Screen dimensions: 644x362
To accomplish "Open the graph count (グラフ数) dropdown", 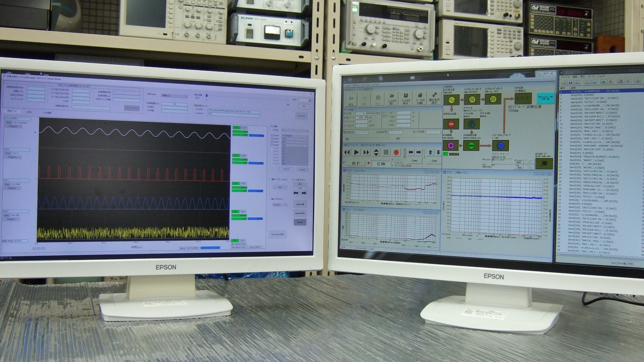I will click(x=295, y=130).
